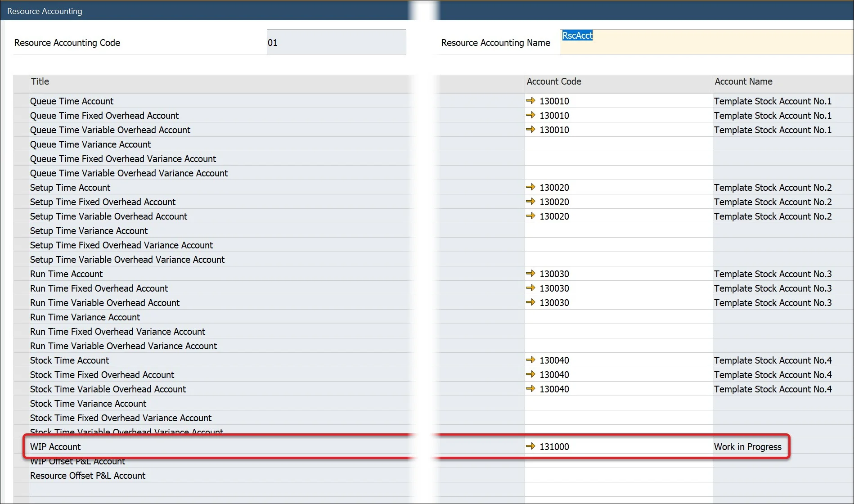Open the drill-down arrow for Setup Time Account 130020
The image size is (854, 504).
pyautogui.click(x=531, y=187)
